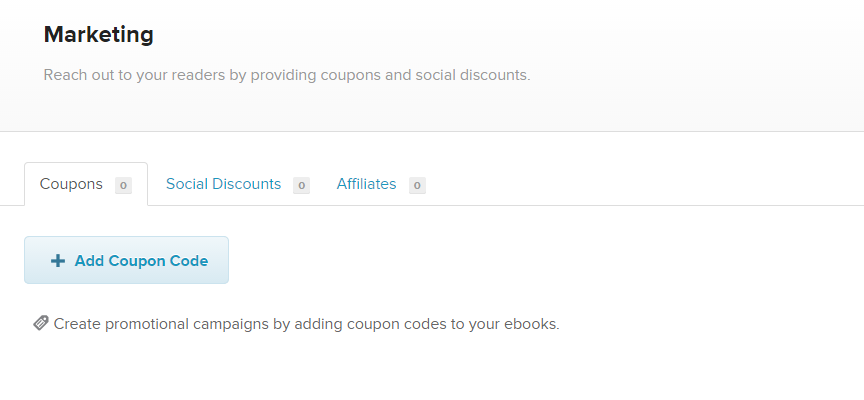
Task: Click the Affiliates zero count badge
Action: coord(417,186)
